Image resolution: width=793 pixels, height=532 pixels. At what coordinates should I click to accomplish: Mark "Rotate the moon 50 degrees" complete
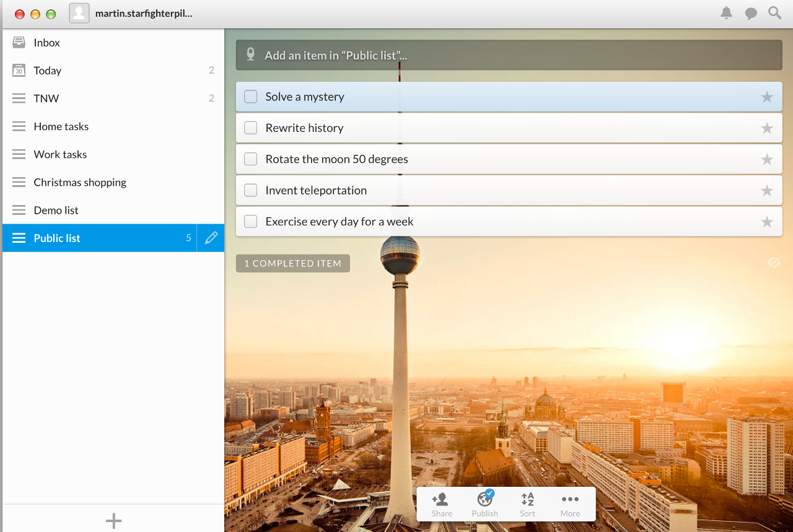tap(250, 159)
